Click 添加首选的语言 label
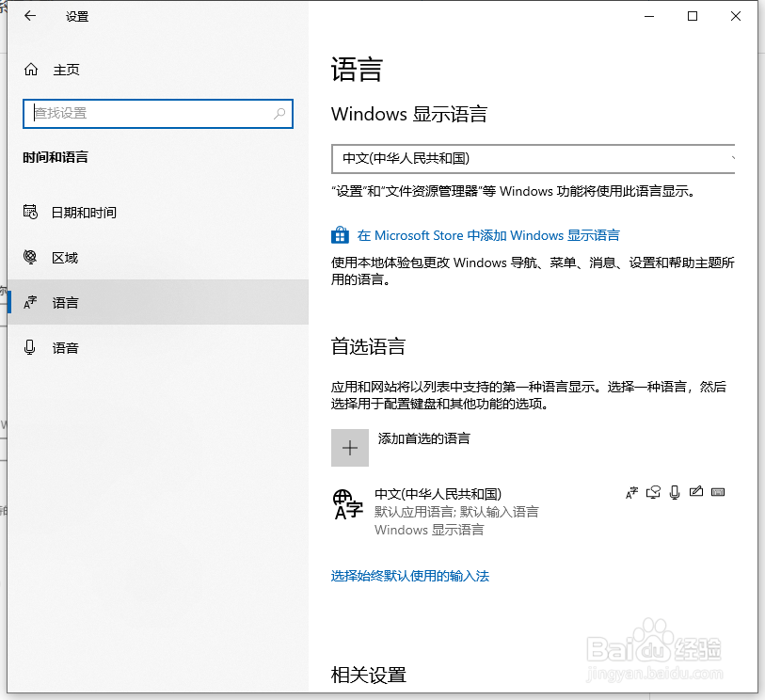765x700 pixels. [424, 438]
